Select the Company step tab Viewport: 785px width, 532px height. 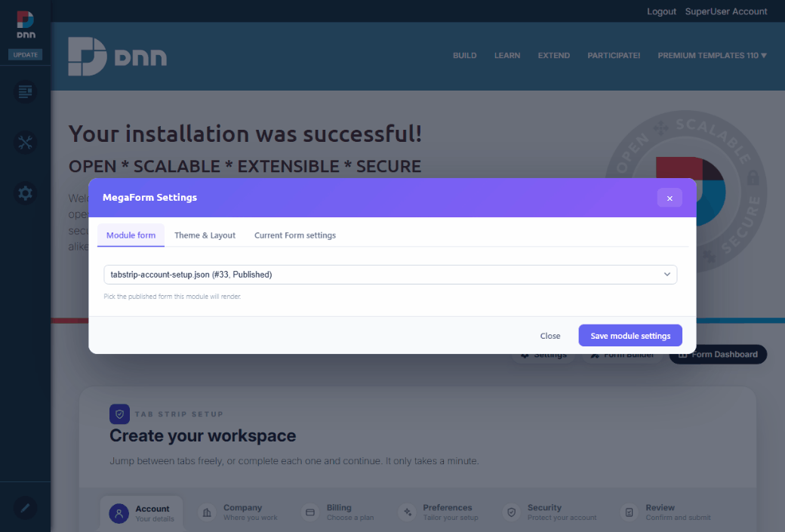238,512
